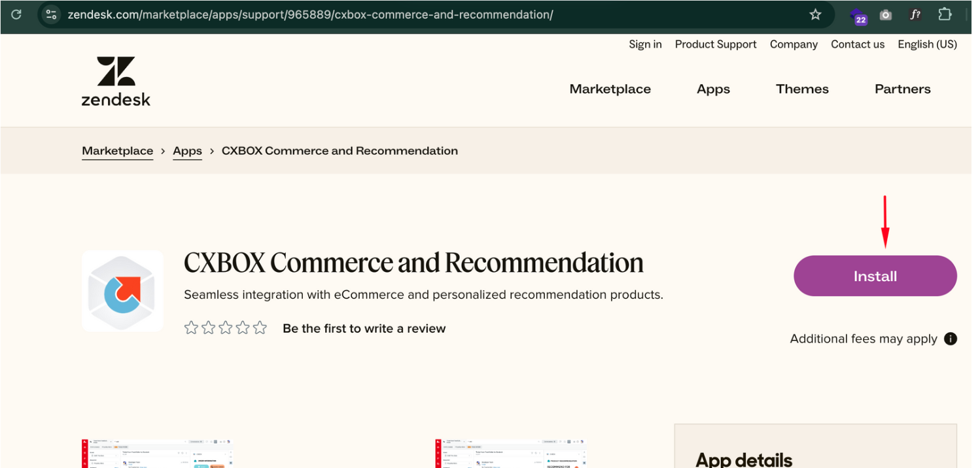This screenshot has height=468, width=980.
Task: Click the browser address bar URL
Action: click(310, 14)
